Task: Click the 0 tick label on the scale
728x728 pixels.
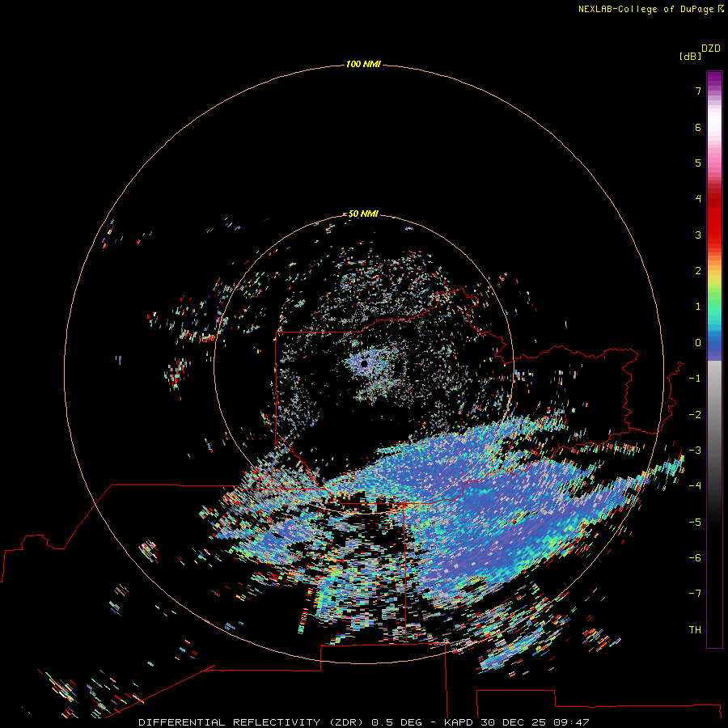Action: pyautogui.click(x=698, y=343)
